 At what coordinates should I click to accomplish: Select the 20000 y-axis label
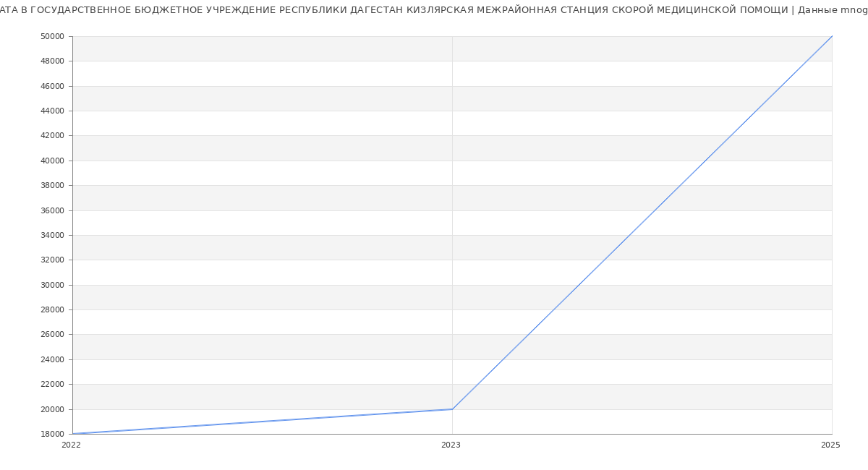pyautogui.click(x=53, y=409)
